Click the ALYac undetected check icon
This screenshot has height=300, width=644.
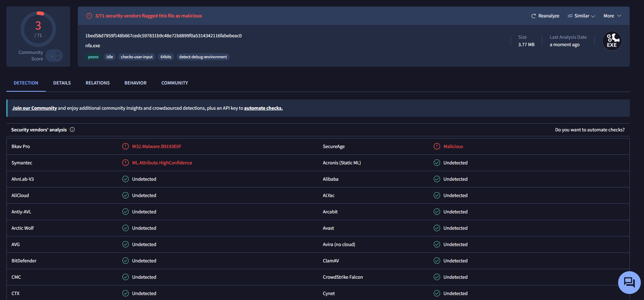pos(437,195)
